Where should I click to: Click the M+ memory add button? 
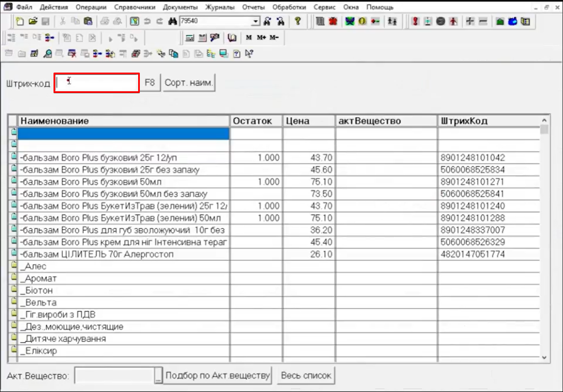[x=261, y=38]
